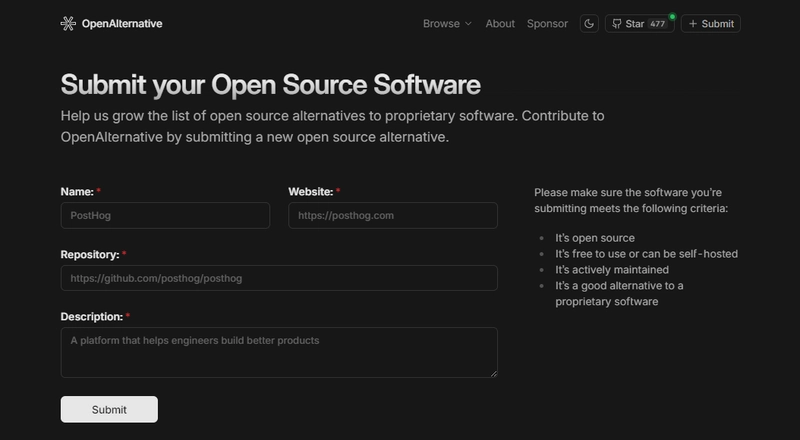
Task: Click the GitHub icon in Star button
Action: point(617,23)
